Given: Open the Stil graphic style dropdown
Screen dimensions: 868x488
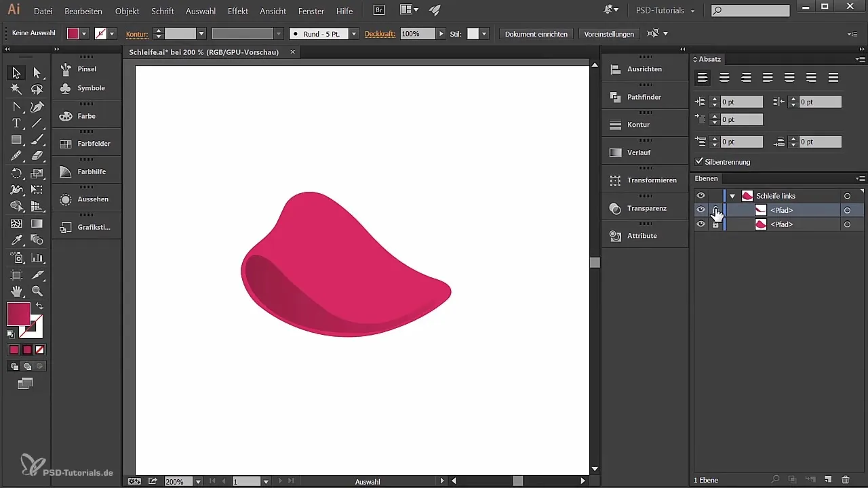Looking at the screenshot, I should (484, 33).
